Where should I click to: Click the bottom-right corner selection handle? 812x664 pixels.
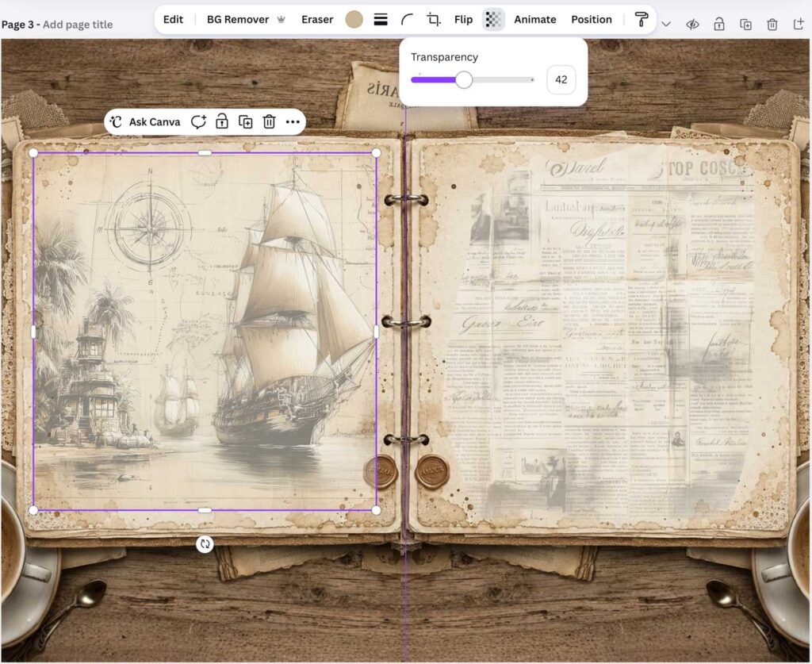click(x=377, y=511)
